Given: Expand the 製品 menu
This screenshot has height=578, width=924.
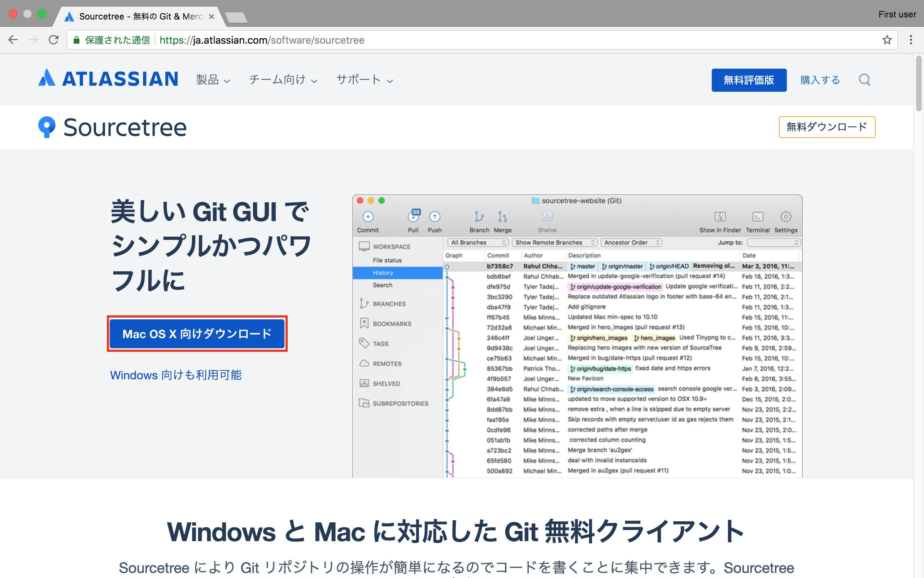Looking at the screenshot, I should (213, 80).
